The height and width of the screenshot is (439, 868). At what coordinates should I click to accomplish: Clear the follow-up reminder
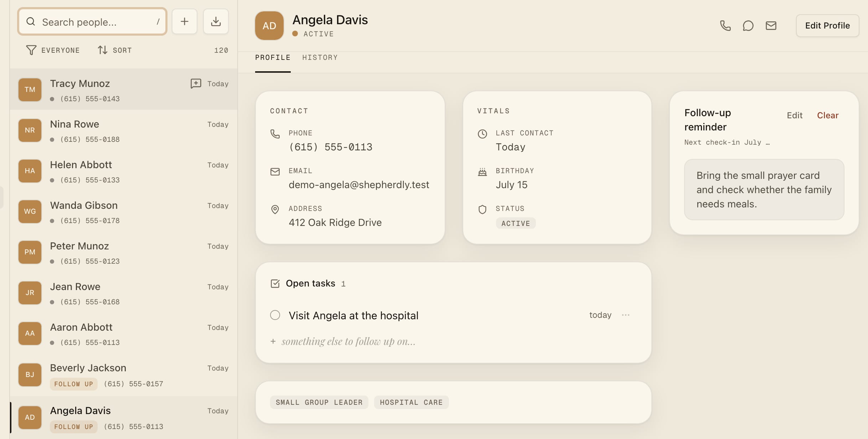pos(828,115)
